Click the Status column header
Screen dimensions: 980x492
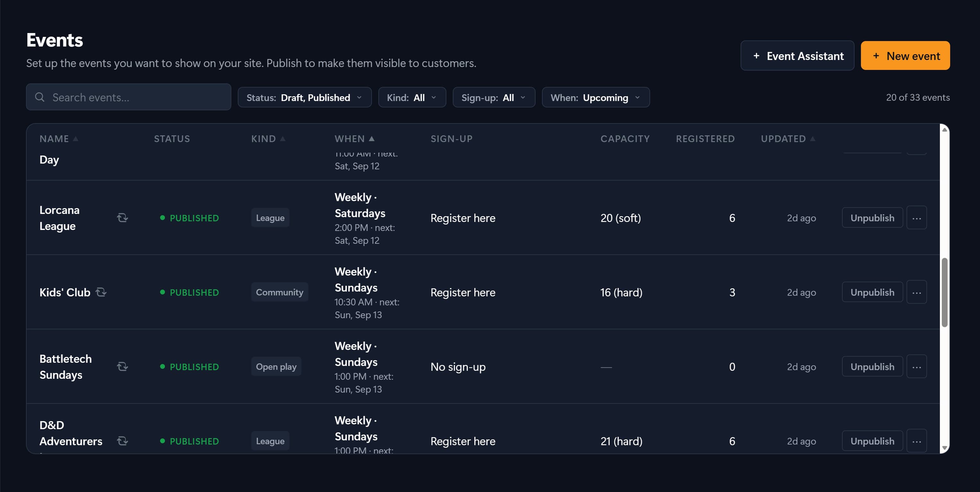pos(172,139)
